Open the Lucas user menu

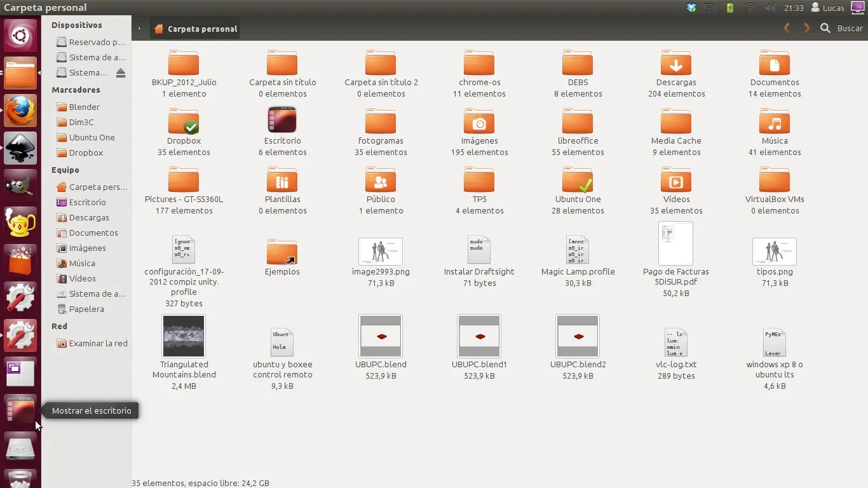(827, 8)
